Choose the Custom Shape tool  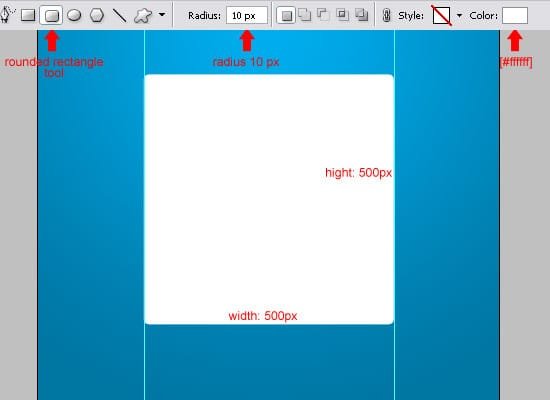click(x=143, y=15)
